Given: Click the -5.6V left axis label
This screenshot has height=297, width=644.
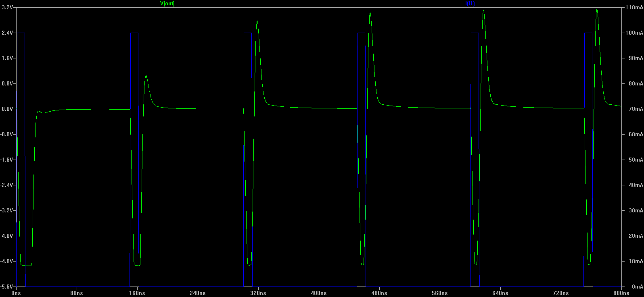Looking at the screenshot, I should 6,287.
